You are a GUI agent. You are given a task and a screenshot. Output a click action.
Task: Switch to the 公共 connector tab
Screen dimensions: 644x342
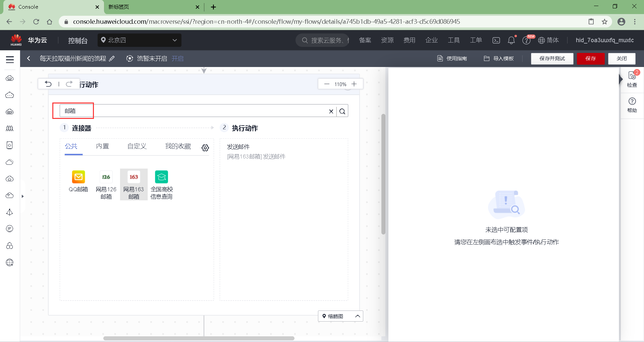click(71, 146)
